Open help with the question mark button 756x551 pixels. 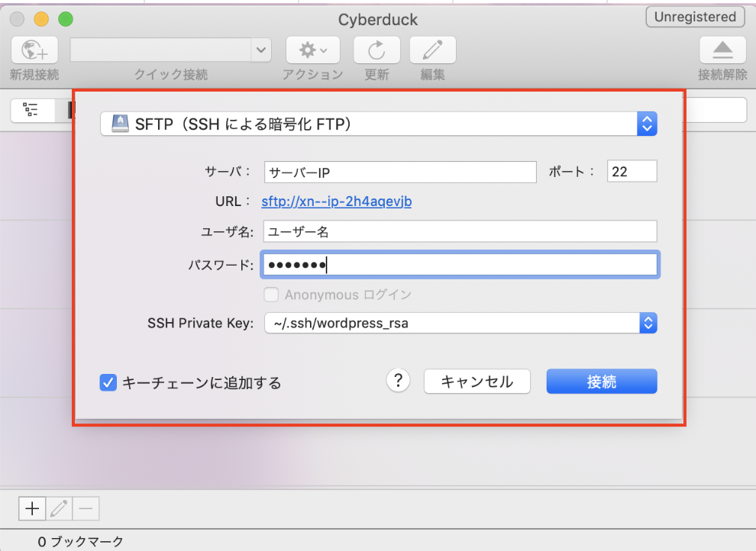click(399, 381)
